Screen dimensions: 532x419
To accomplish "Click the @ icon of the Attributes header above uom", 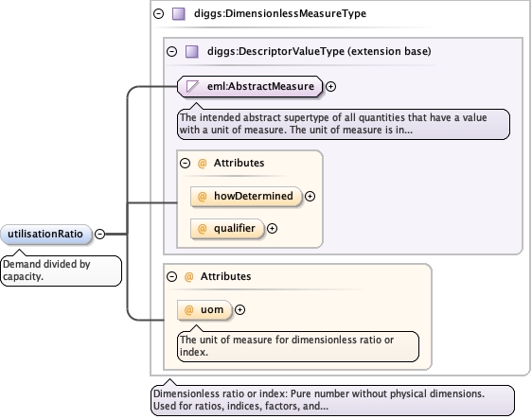I will point(189,277).
